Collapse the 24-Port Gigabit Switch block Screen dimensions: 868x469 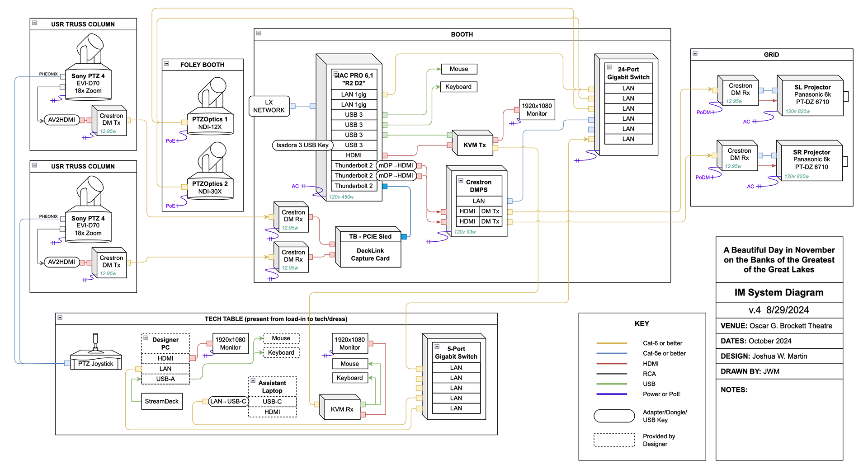tap(609, 67)
